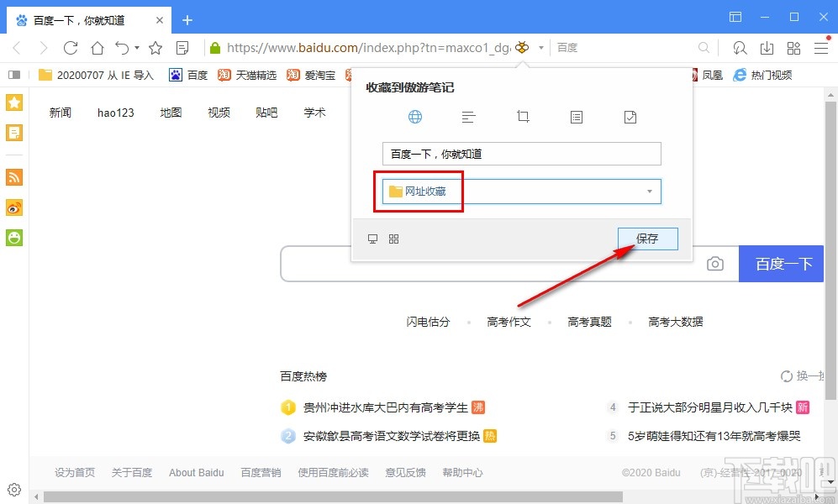Open the 高考大数据 link

tap(676, 322)
